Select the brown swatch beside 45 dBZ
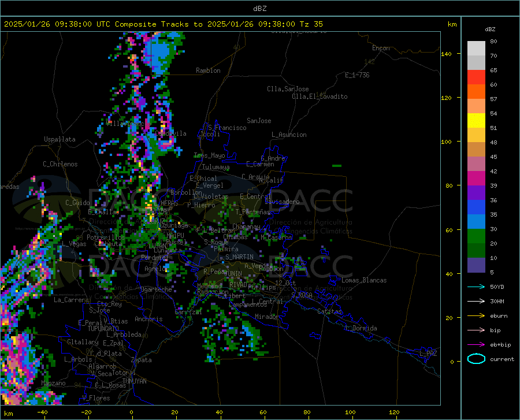 pos(476,150)
